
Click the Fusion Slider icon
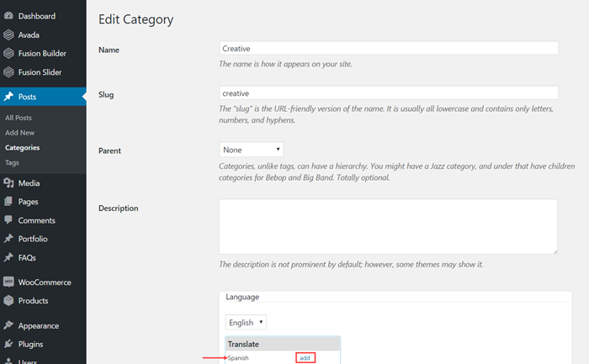(x=8, y=72)
